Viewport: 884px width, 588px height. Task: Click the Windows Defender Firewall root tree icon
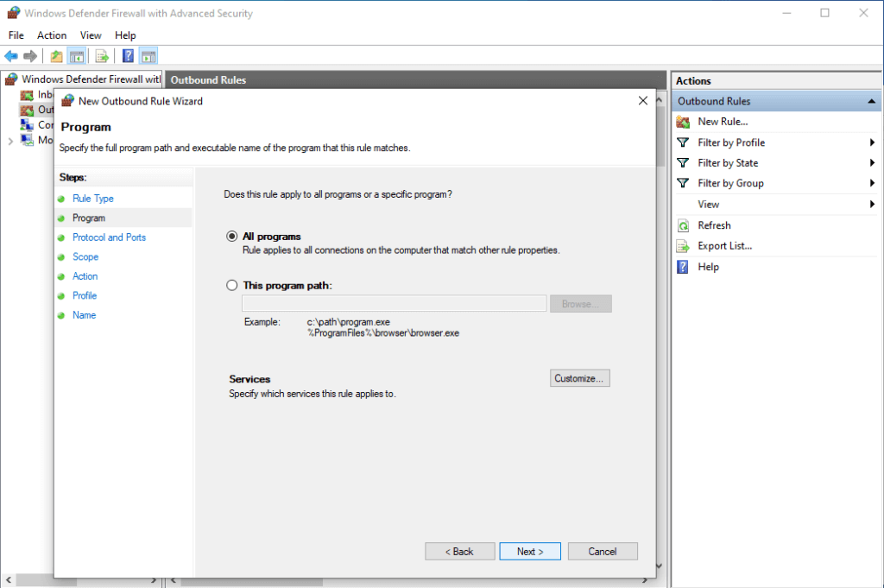[11, 79]
